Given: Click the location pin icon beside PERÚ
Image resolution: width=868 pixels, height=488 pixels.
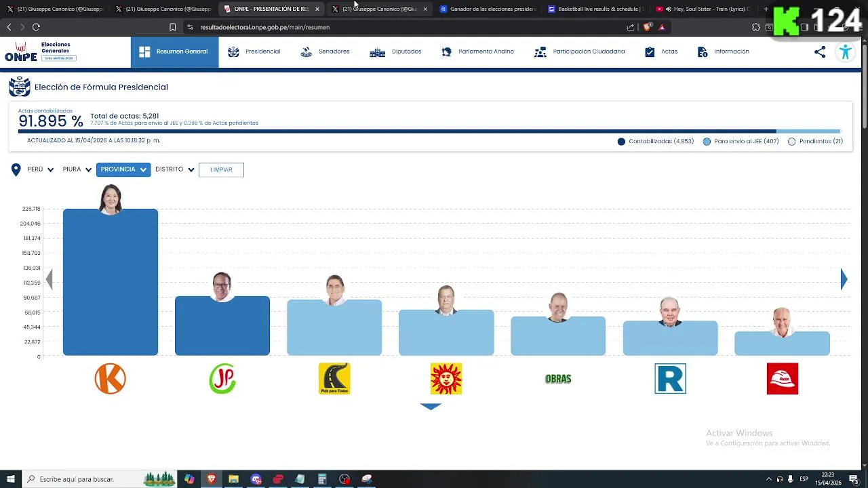Looking at the screenshot, I should point(16,169).
